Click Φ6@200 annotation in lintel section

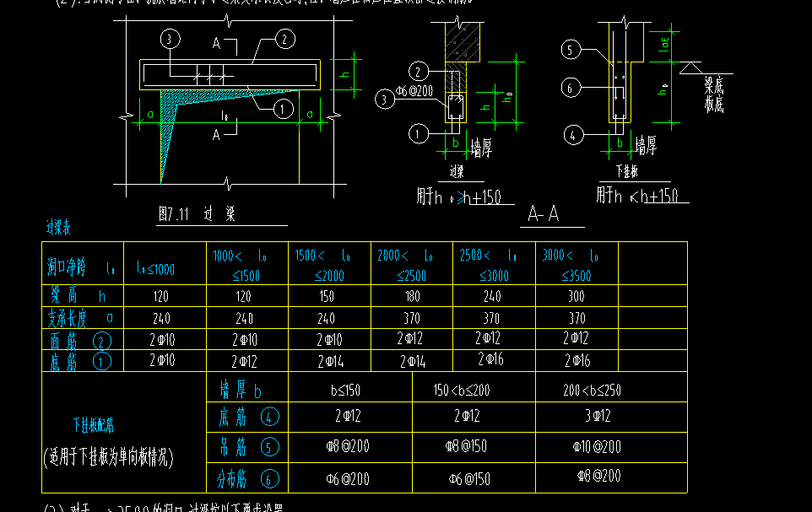414,91
